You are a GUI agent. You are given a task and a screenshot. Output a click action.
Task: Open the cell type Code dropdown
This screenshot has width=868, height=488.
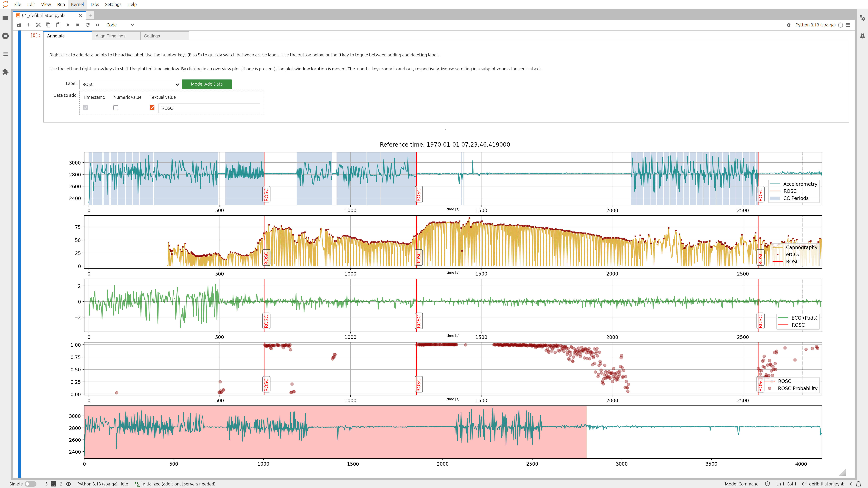click(120, 25)
